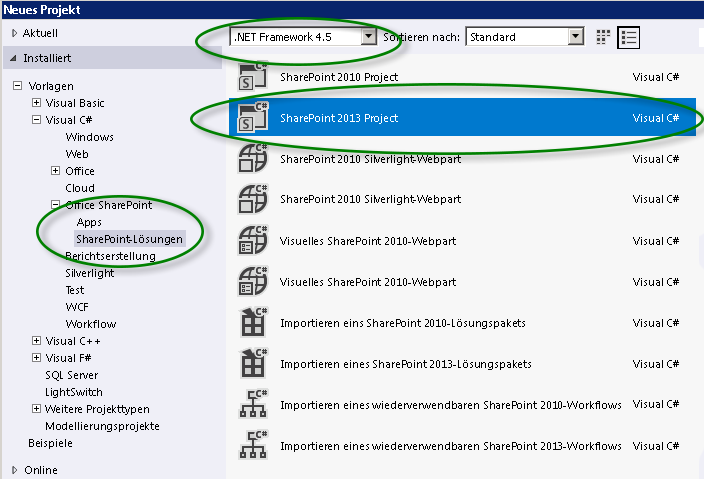Select the Workflow category
The image size is (704, 479).
(91, 324)
